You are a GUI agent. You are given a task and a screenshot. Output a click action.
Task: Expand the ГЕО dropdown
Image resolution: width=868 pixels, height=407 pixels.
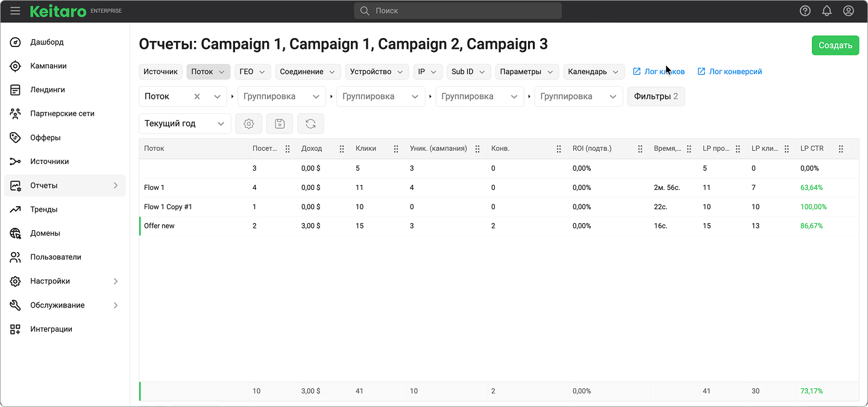[253, 72]
